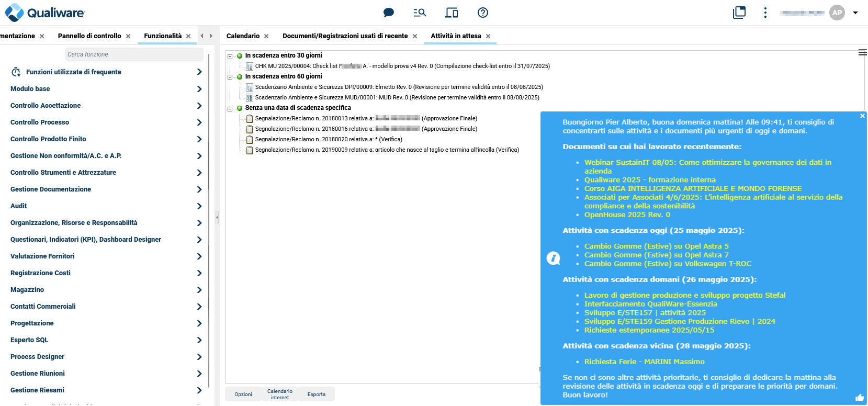Advance the left panel tabs with the right arrow
This screenshot has width=868, height=406.
click(211, 36)
